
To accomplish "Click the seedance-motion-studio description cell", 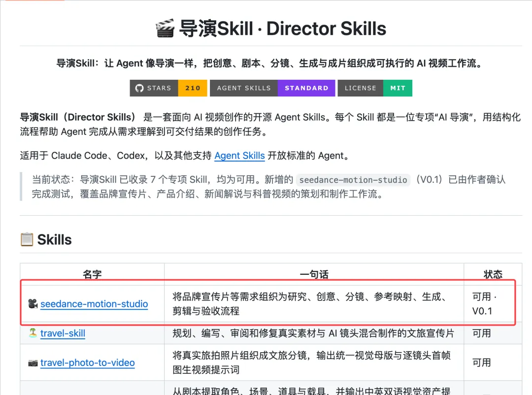I will [x=314, y=304].
